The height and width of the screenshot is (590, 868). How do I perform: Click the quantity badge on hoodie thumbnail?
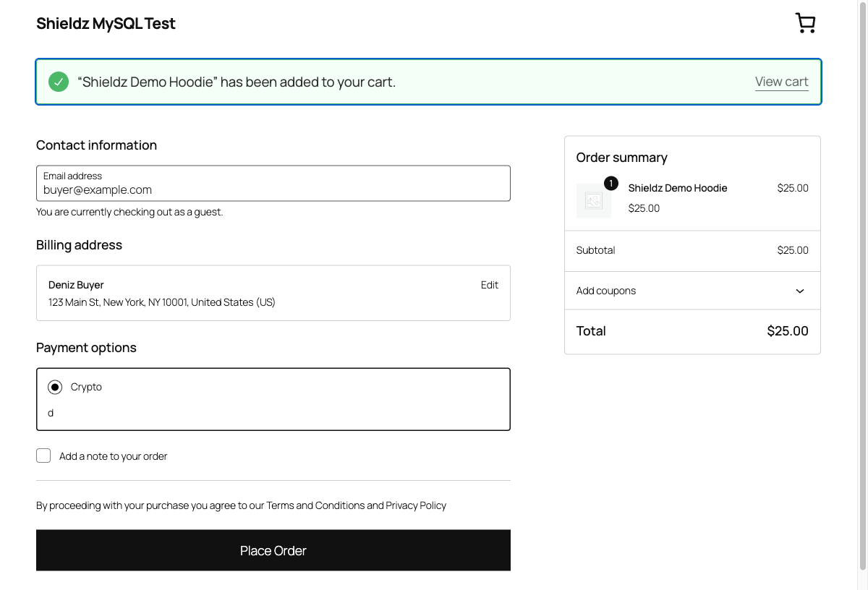[x=611, y=184]
